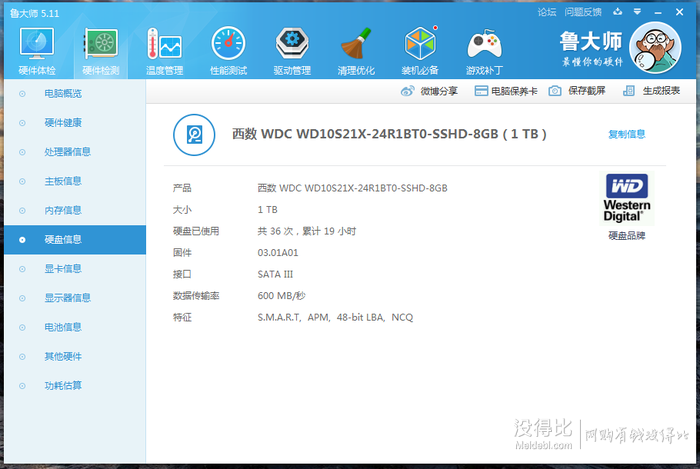Select 硬件健康 in the sidebar
This screenshot has width=700, height=469.
pos(75,123)
